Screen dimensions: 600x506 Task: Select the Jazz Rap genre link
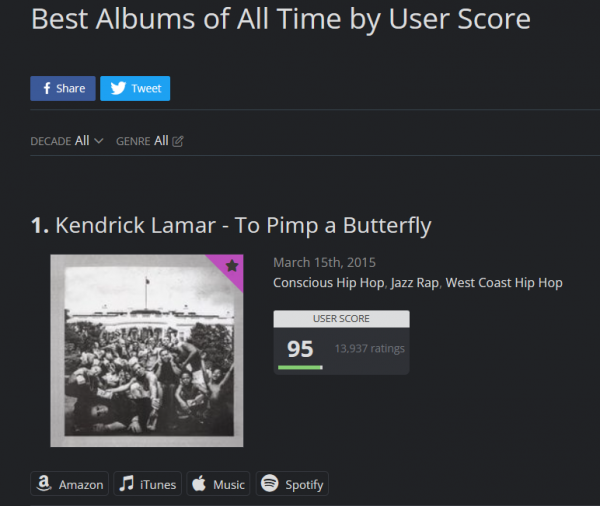[x=415, y=283]
